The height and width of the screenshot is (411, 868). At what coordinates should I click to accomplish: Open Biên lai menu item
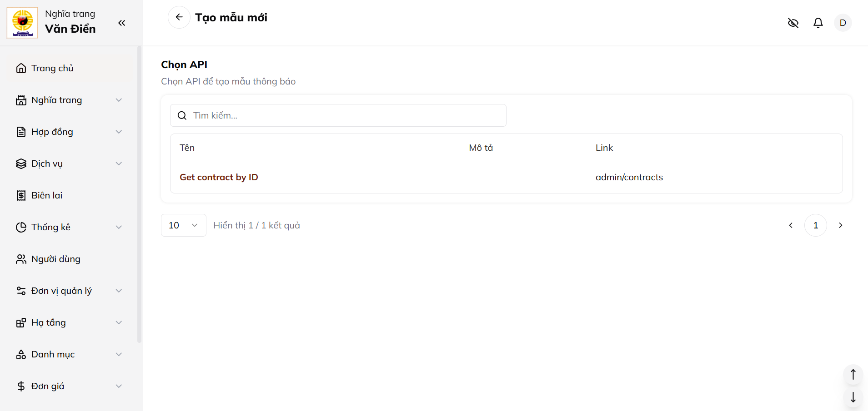click(47, 195)
